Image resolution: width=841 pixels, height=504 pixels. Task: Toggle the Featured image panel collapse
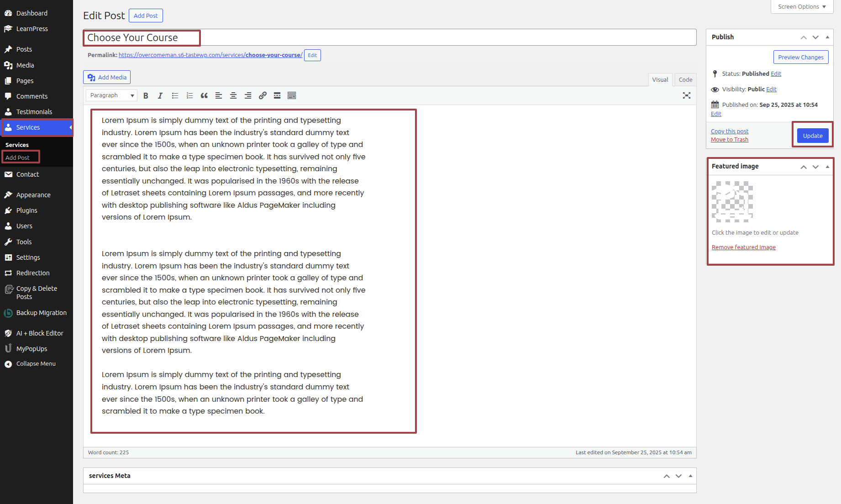[827, 167]
